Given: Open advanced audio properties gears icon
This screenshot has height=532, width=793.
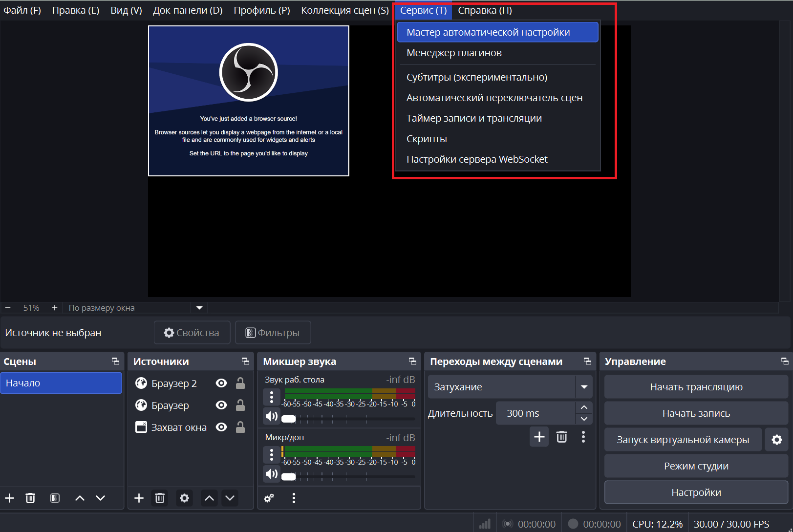Looking at the screenshot, I should pos(269,498).
